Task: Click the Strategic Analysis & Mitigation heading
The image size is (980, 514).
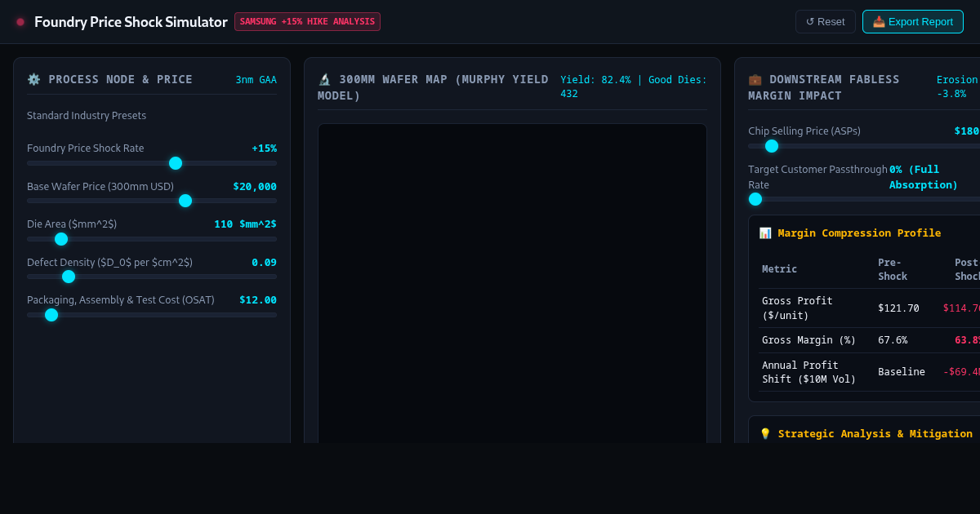Action: (x=875, y=434)
